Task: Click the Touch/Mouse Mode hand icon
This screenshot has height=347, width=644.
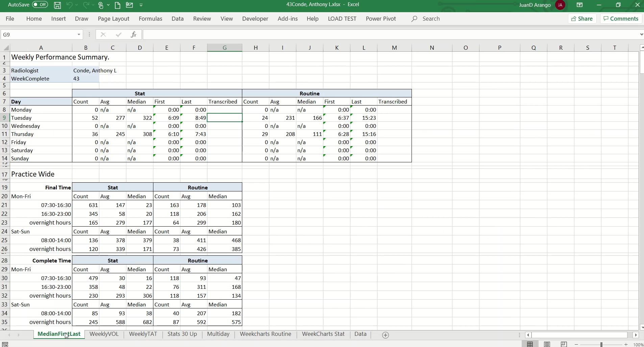Action: click(101, 5)
